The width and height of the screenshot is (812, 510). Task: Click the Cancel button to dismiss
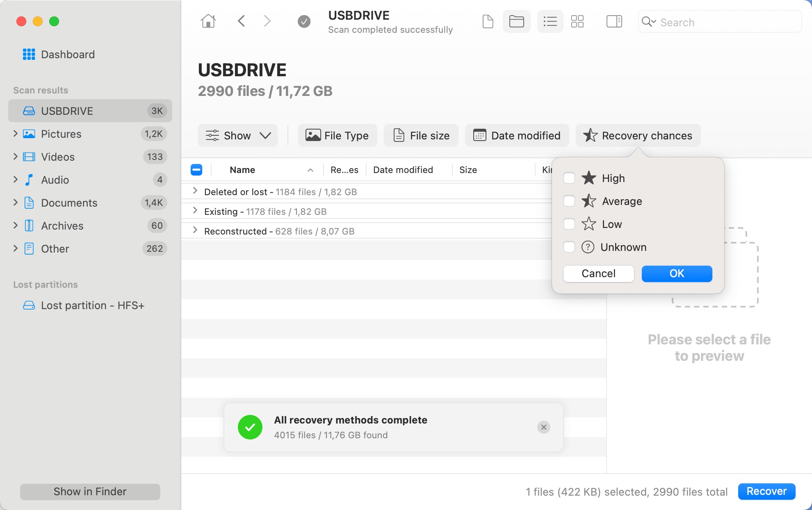598,273
